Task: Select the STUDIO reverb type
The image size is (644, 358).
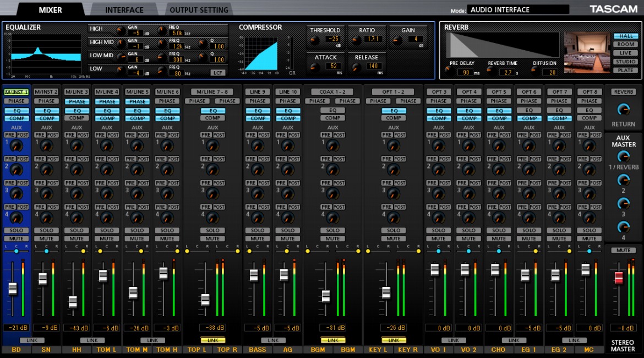Action: pyautogui.click(x=625, y=62)
